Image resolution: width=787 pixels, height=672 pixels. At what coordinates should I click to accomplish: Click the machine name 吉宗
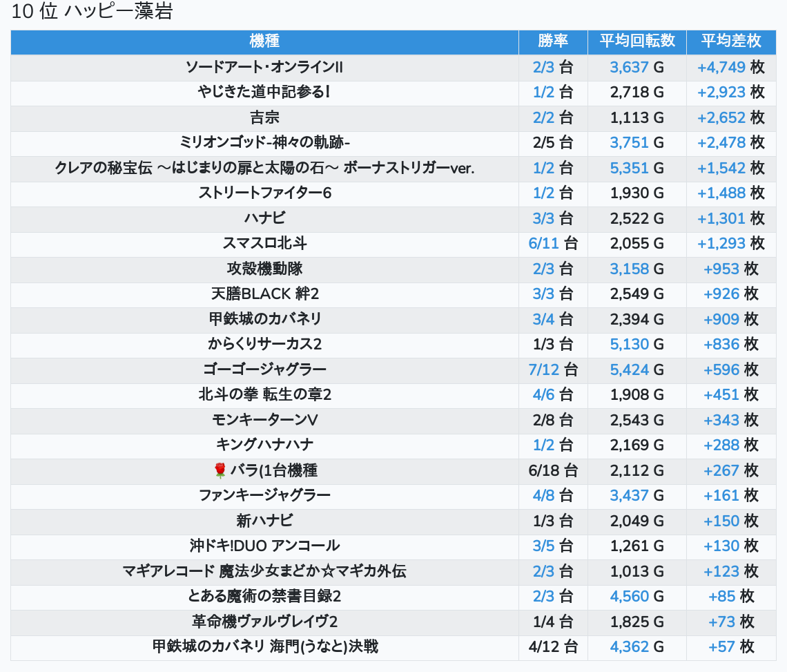pos(264,117)
